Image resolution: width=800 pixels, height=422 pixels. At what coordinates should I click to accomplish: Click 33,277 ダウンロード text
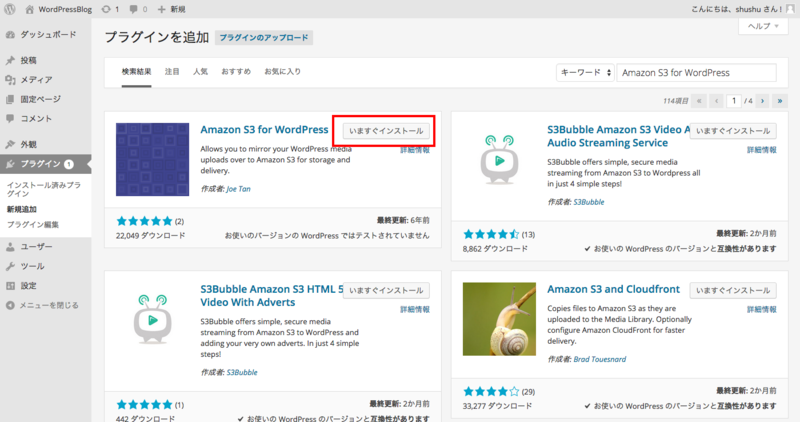pyautogui.click(x=497, y=406)
